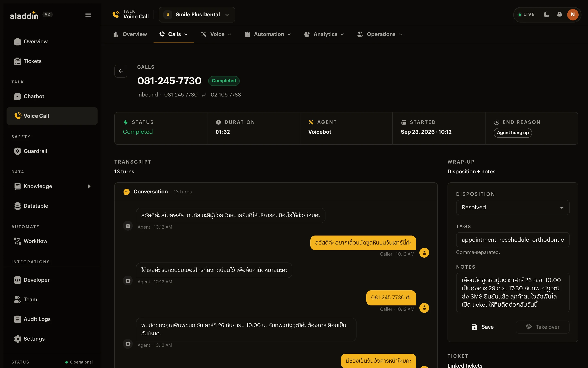Click the Take over button

[x=542, y=327]
